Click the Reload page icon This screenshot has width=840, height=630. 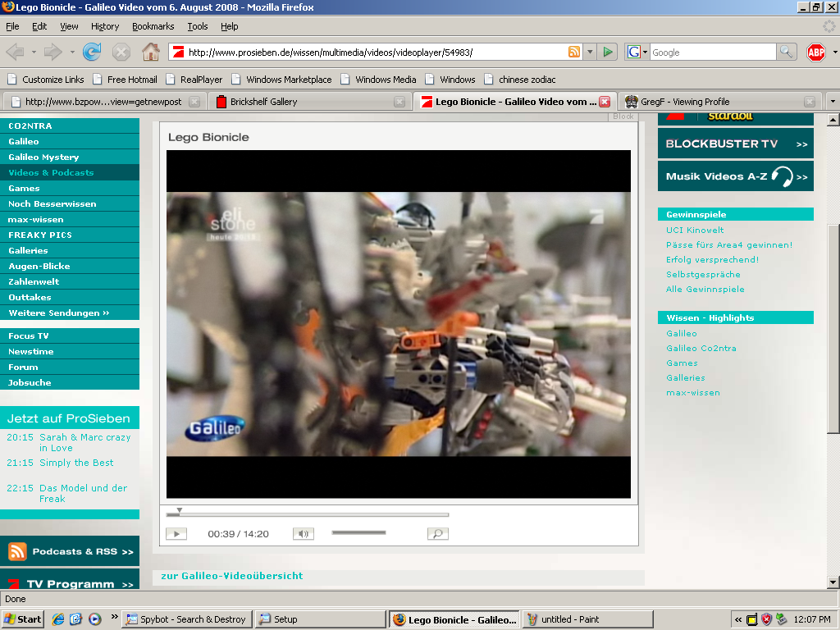[92, 52]
